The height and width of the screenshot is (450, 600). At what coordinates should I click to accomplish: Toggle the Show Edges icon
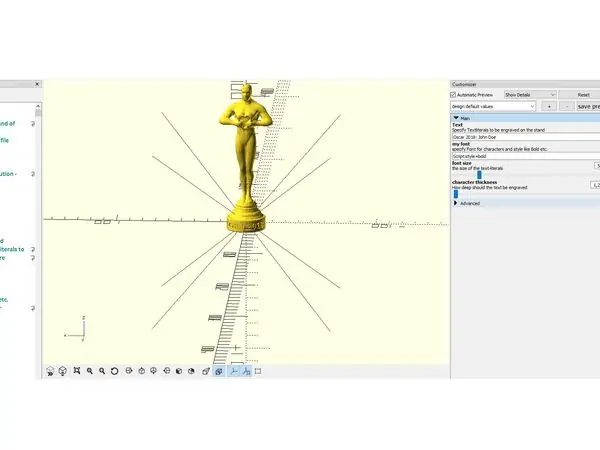tap(258, 371)
